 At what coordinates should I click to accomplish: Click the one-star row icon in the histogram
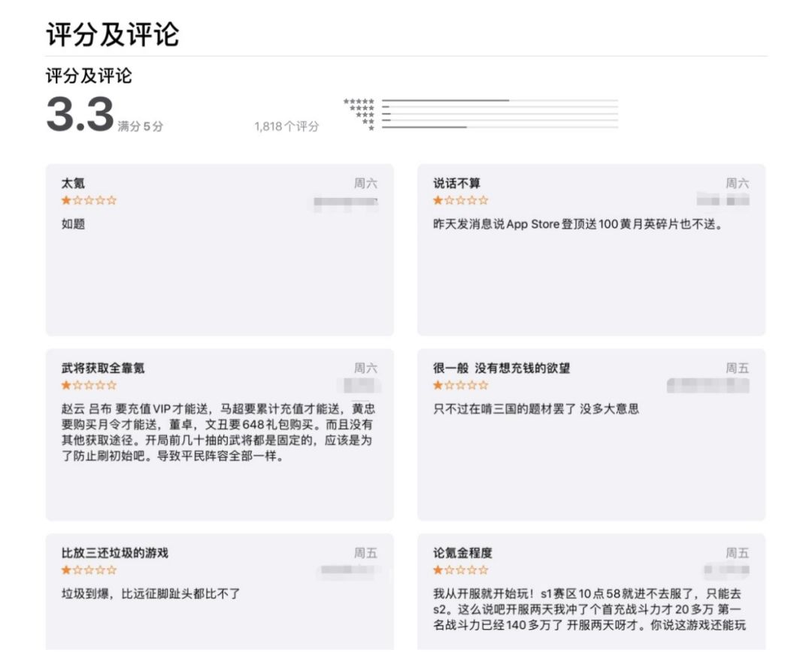(371, 128)
